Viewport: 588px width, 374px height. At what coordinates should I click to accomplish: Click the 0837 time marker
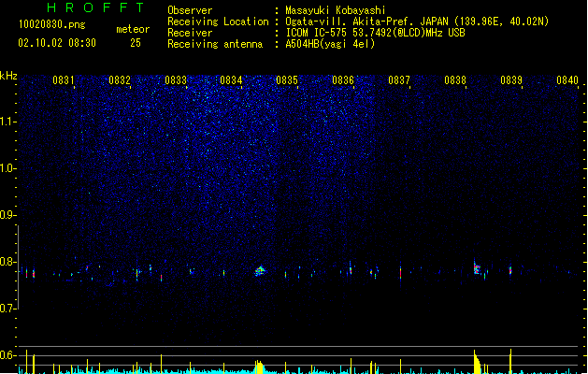click(399, 80)
